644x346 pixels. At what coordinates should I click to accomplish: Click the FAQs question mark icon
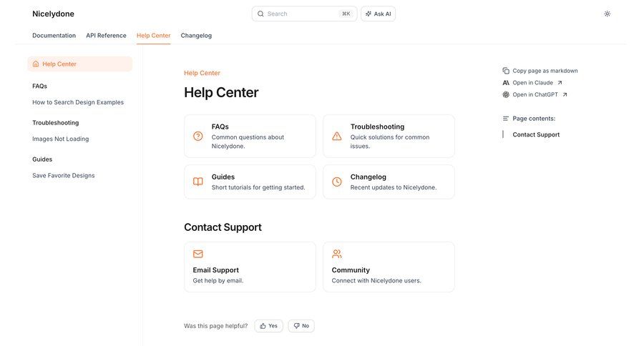pyautogui.click(x=198, y=136)
